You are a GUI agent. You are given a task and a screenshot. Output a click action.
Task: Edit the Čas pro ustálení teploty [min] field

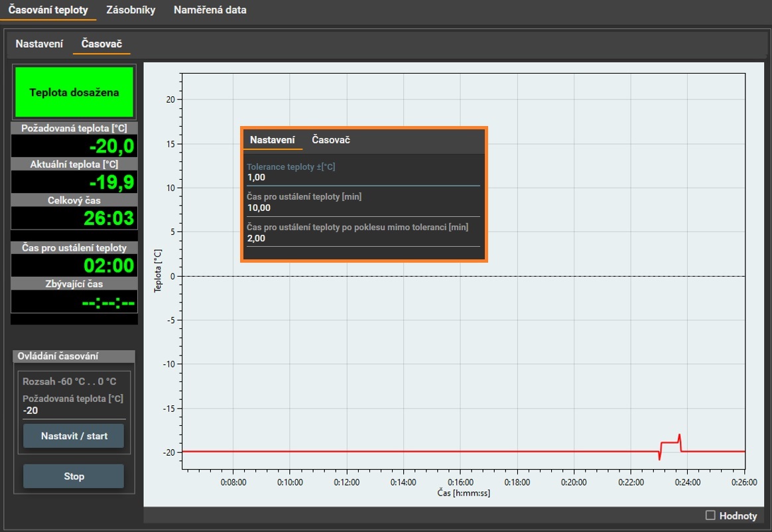pos(363,208)
